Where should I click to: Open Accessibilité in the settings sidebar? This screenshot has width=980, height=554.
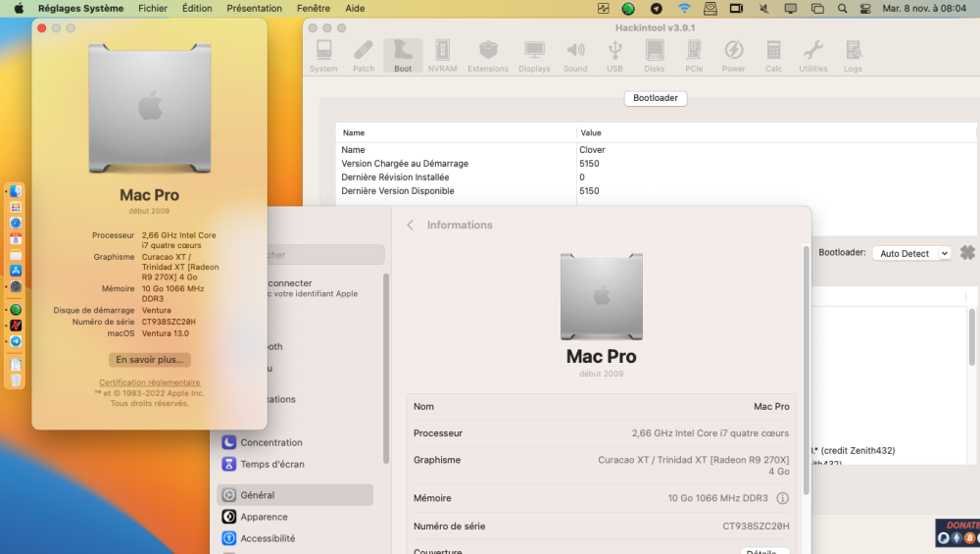(x=295, y=538)
